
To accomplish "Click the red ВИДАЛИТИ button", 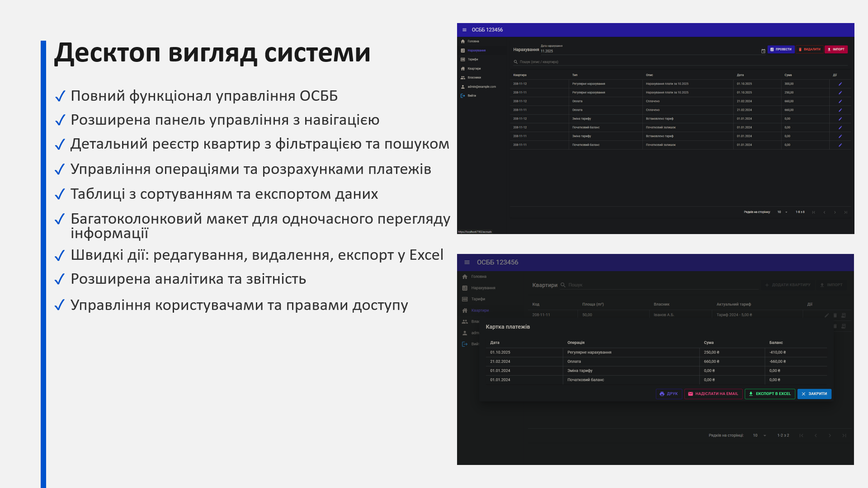I will (809, 49).
